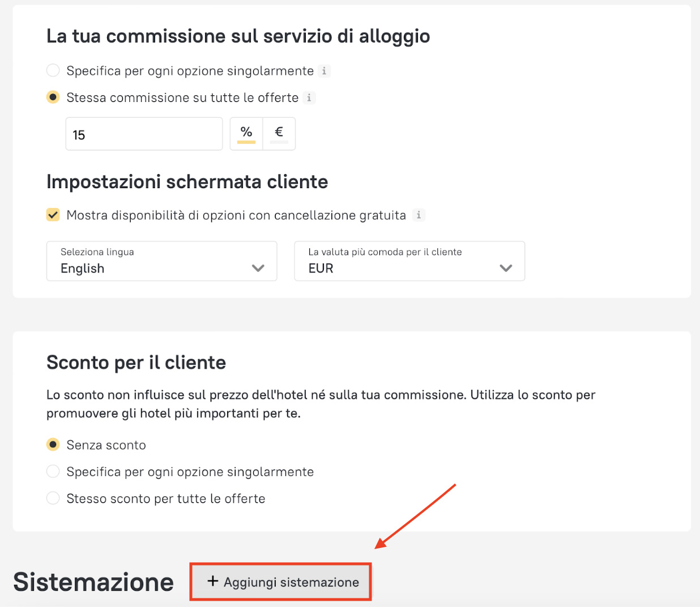This screenshot has width=700, height=612.
Task: Choose "Specifica per ogni opzione singolarmente" discount radio
Action: pos(53,471)
